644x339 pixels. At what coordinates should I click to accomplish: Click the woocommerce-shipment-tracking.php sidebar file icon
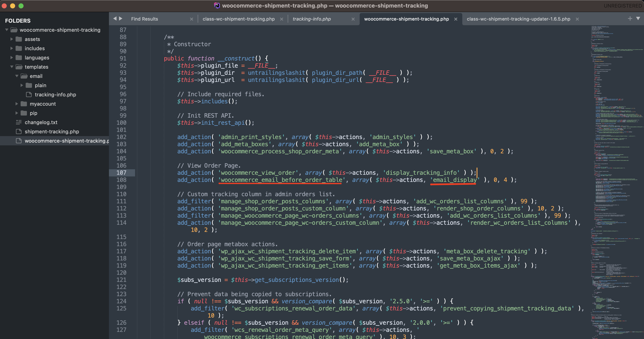(19, 141)
